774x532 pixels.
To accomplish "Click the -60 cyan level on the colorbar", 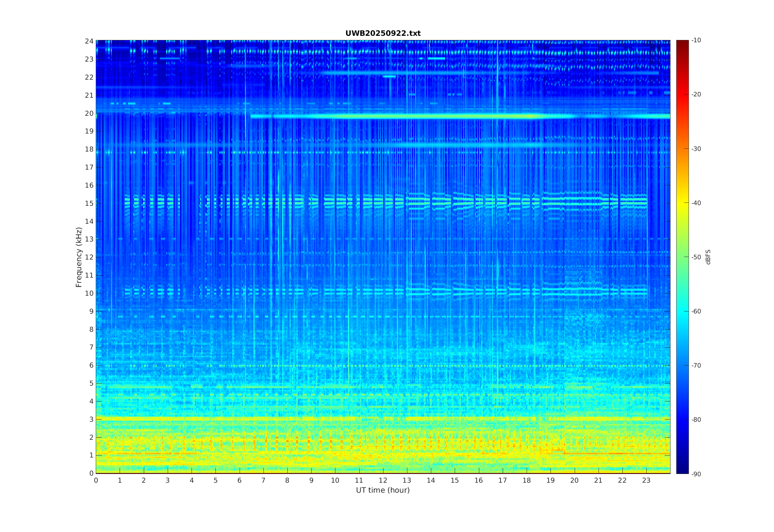I will pos(682,311).
